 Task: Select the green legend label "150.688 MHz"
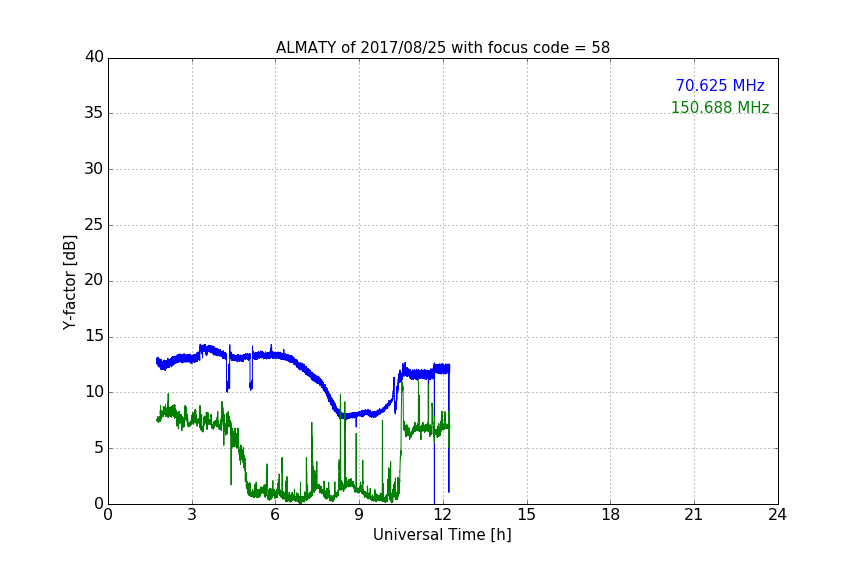(720, 107)
